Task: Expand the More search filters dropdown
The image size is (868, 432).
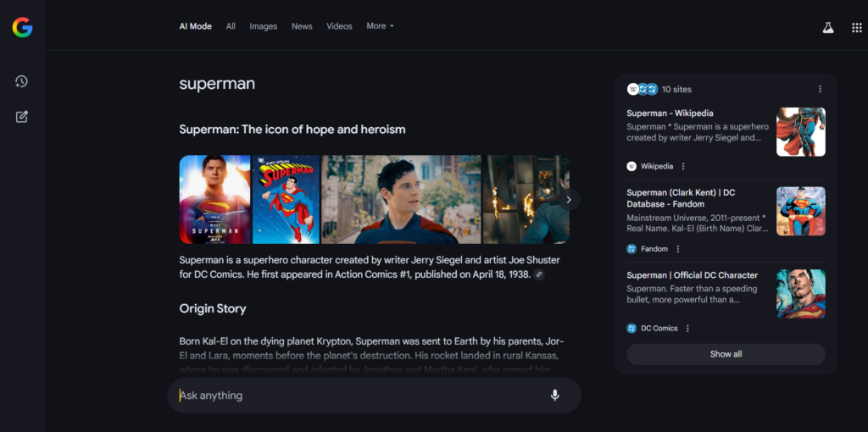Action: pos(380,26)
